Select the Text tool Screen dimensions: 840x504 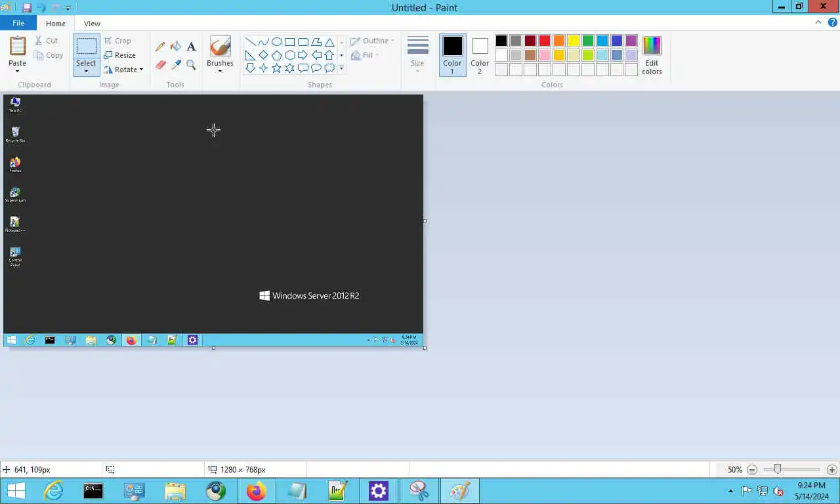tap(191, 47)
